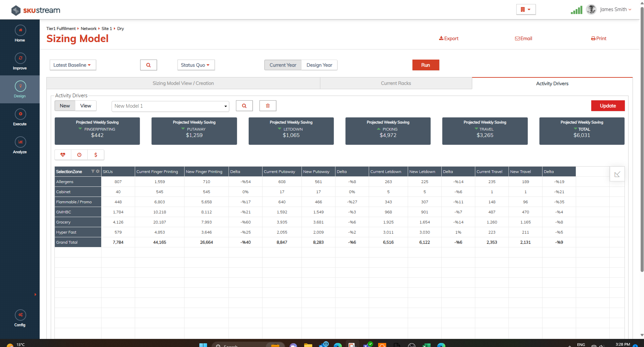644x347 pixels.
Task: Select the Hyper Fast row label
Action: coord(78,232)
